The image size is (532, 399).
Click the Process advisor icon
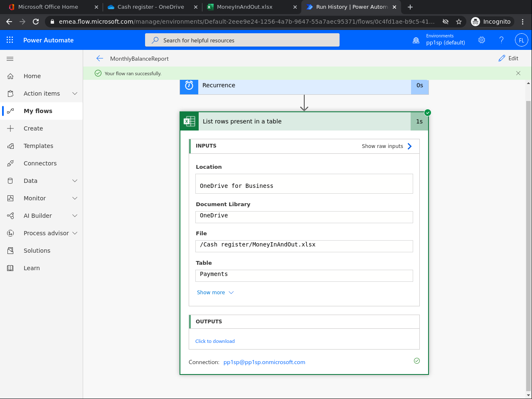point(10,233)
